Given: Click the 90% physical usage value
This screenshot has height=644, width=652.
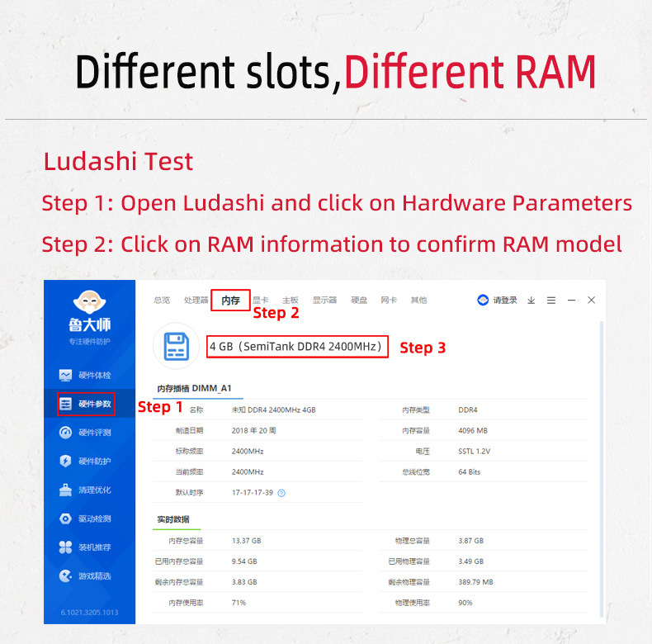Looking at the screenshot, I should click(465, 603).
